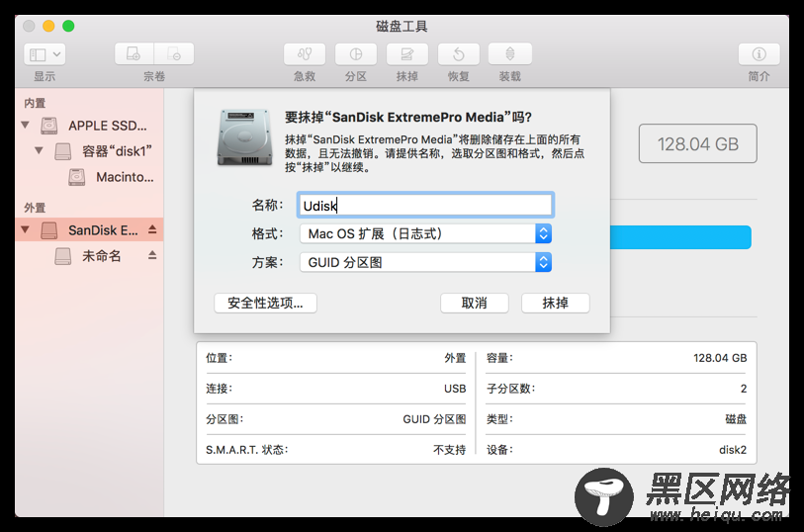Collapse the SanDisk E... disclosure triangle
Screen dimensions: 804x532
25,229
